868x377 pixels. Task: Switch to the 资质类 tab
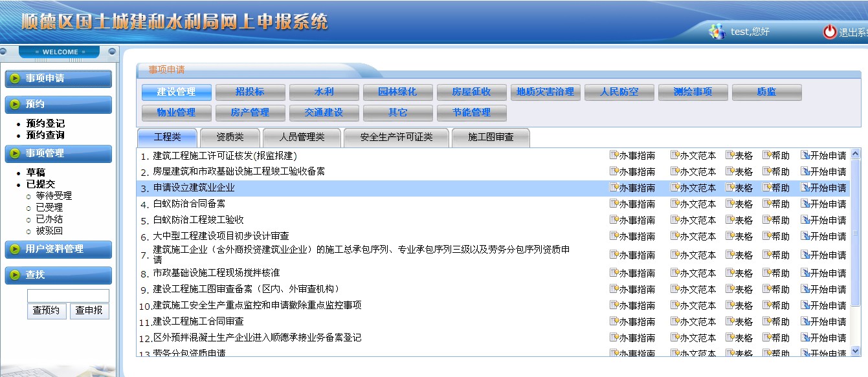click(230, 137)
